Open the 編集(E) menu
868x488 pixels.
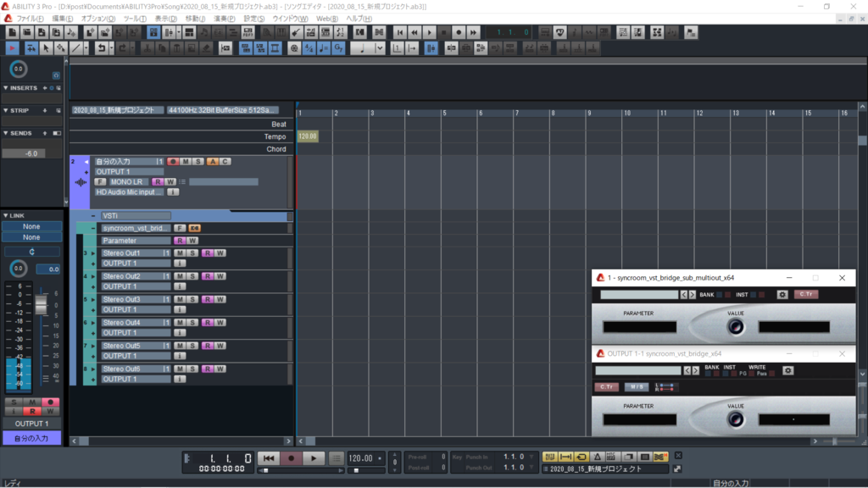coord(62,19)
